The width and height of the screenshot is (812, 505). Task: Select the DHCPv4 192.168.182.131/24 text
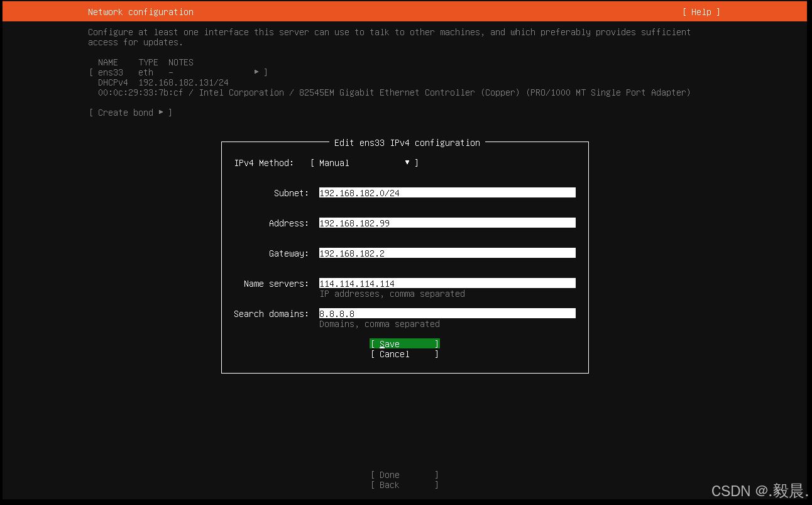(163, 82)
